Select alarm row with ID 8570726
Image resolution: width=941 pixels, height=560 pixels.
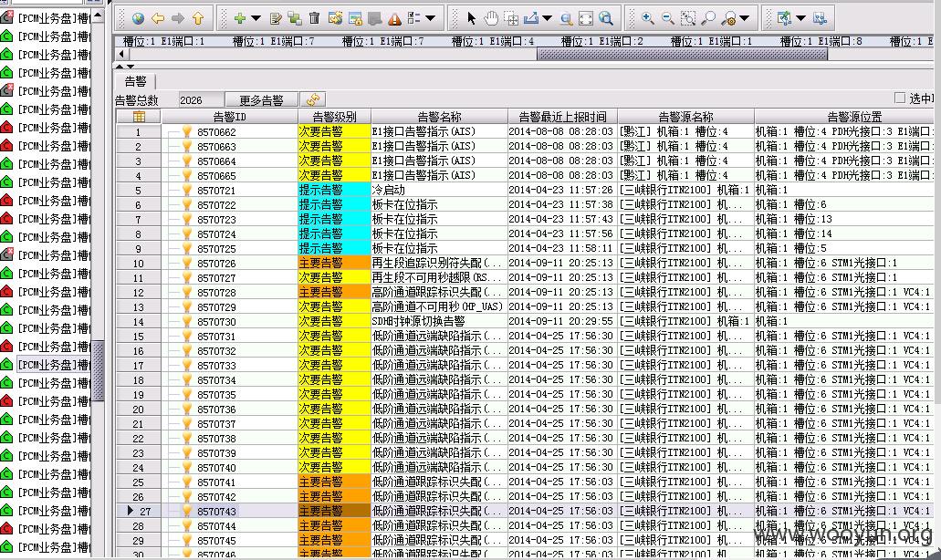click(525, 264)
